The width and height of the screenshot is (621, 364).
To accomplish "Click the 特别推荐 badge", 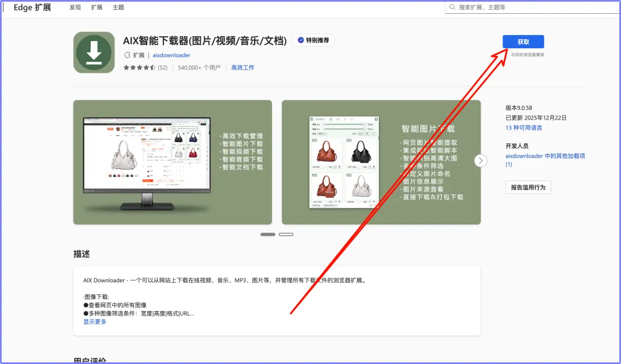I will 313,40.
